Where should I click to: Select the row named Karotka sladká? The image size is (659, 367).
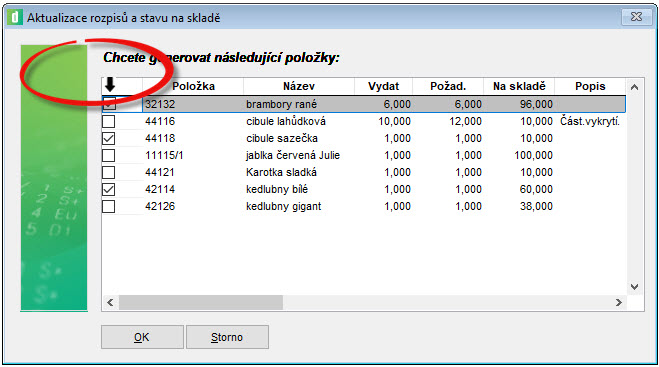pyautogui.click(x=364, y=172)
